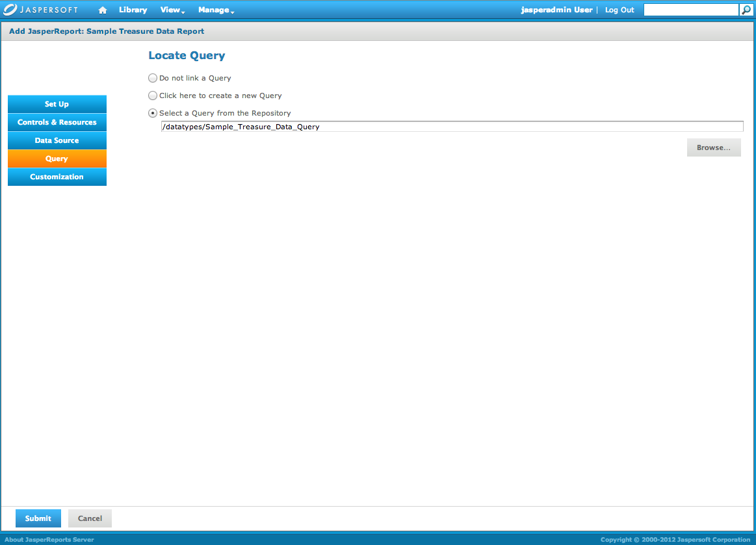
Task: Click Browse... to pick a query
Action: (x=714, y=147)
